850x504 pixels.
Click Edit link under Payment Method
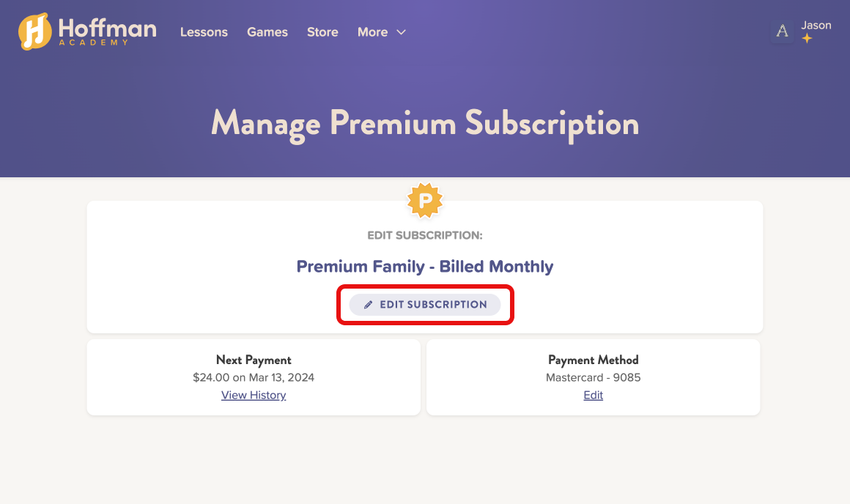[x=594, y=395]
